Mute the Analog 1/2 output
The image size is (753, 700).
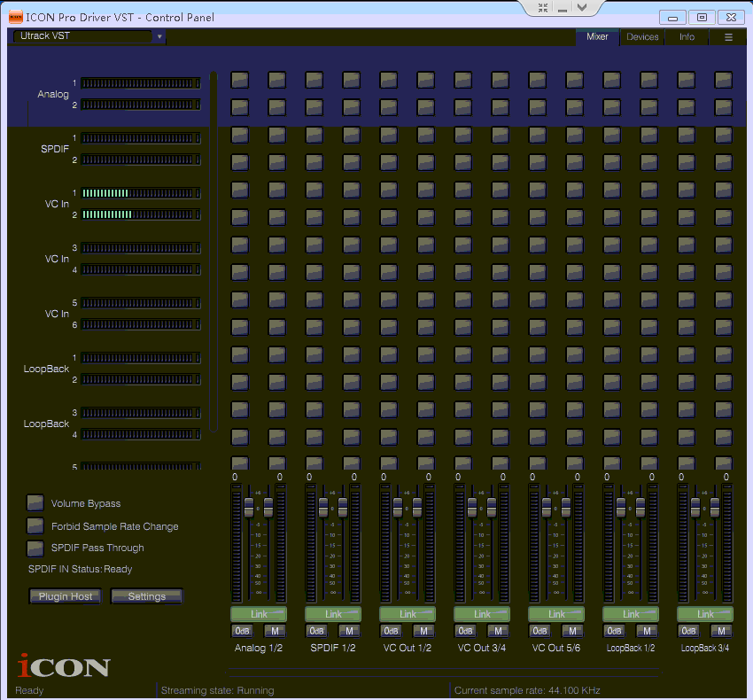pyautogui.click(x=276, y=631)
